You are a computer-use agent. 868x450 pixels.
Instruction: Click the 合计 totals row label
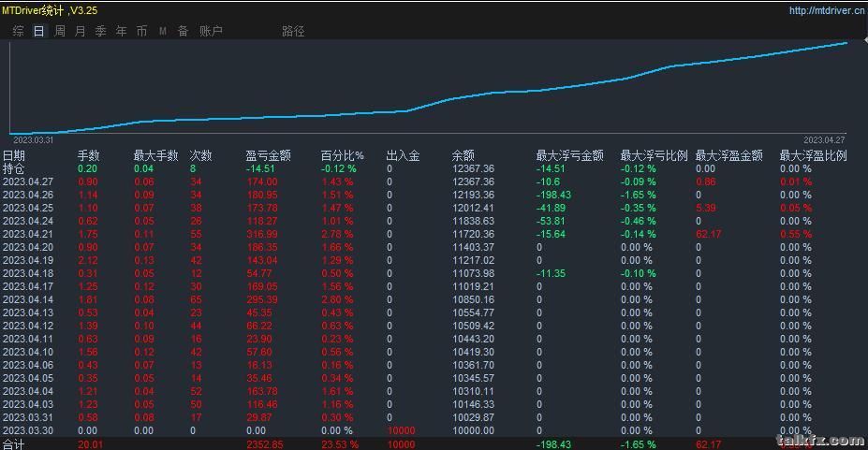14,443
